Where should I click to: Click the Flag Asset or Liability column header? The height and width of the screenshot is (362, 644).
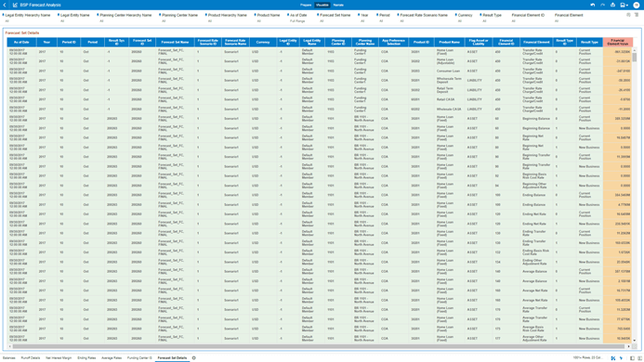point(479,42)
